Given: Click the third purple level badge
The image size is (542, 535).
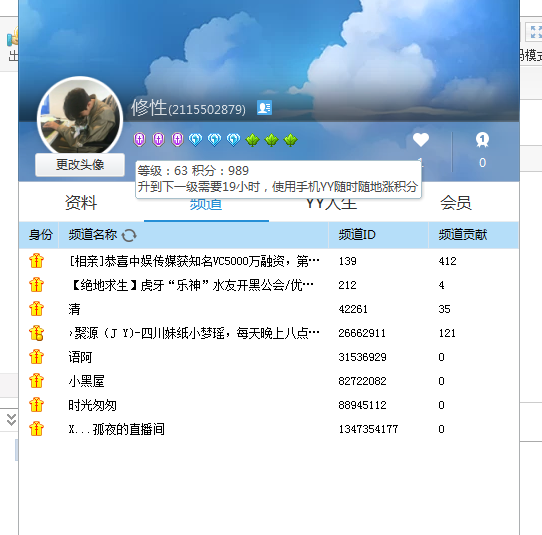Looking at the screenshot, I should [x=177, y=140].
